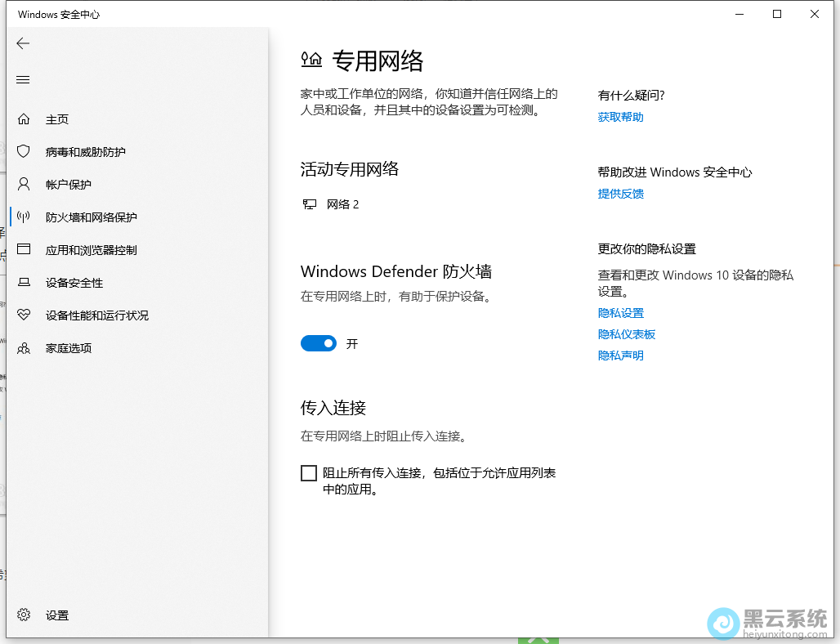Click the family icon for 家庭选项
The image size is (840, 644).
[24, 348]
